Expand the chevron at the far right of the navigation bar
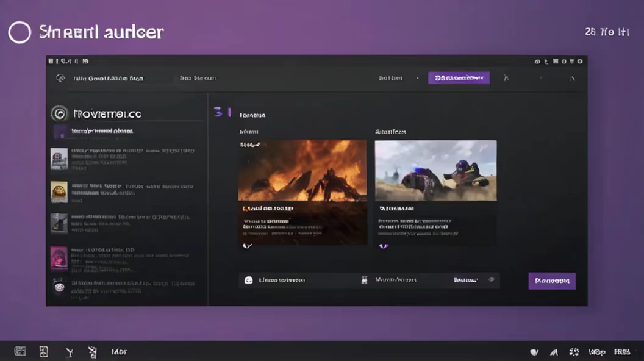 [571, 78]
